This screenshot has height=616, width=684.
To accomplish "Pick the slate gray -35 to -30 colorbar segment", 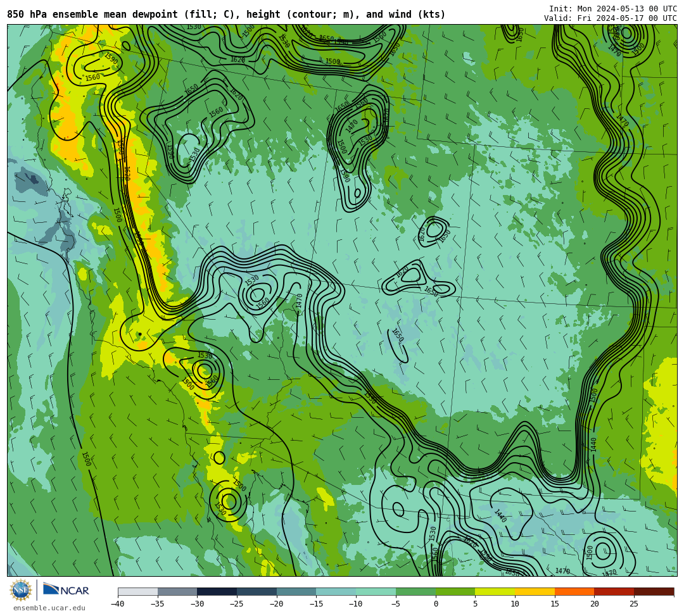I will (x=177, y=591).
